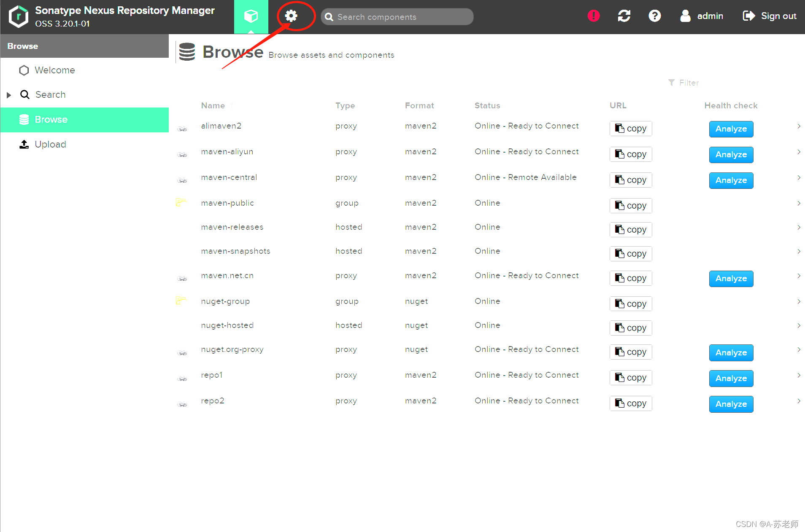Screen dimensions: 805x532
Task: Open maven-releases row chevron
Action: (x=799, y=227)
